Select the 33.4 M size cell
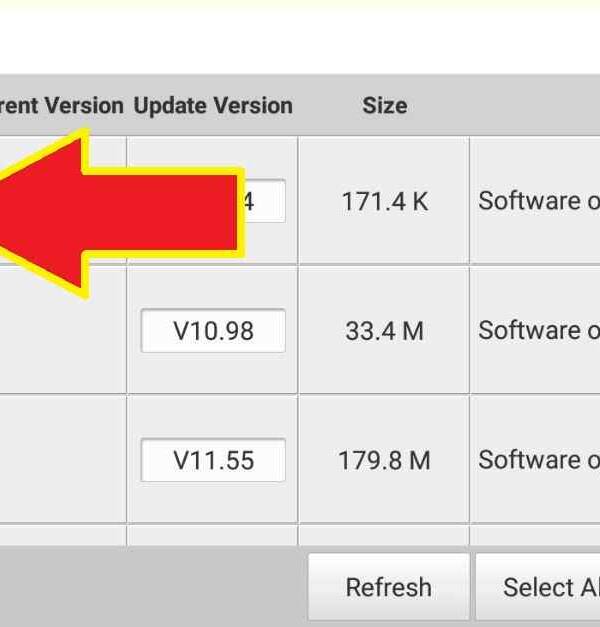The width and height of the screenshot is (600, 627). point(384,331)
